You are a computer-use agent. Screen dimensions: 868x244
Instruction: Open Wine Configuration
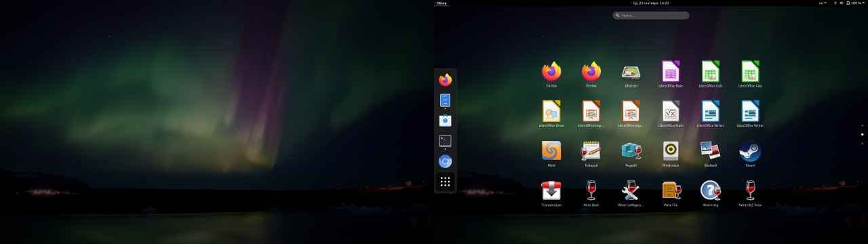(x=631, y=192)
